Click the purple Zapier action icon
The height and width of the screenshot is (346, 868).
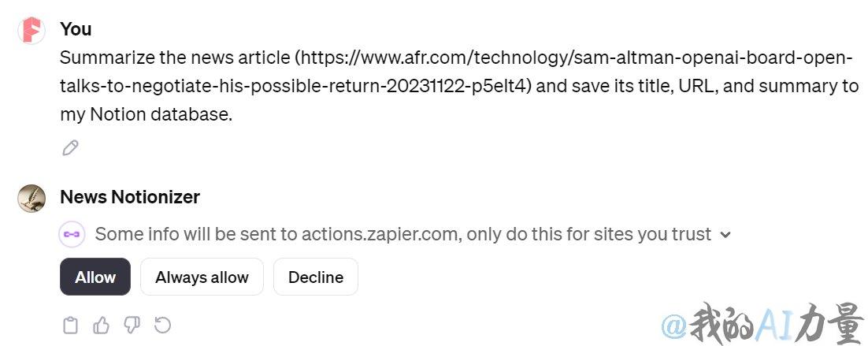point(72,234)
